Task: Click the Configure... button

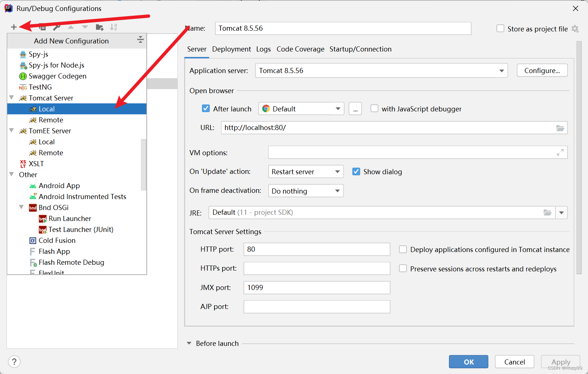Action: [542, 70]
